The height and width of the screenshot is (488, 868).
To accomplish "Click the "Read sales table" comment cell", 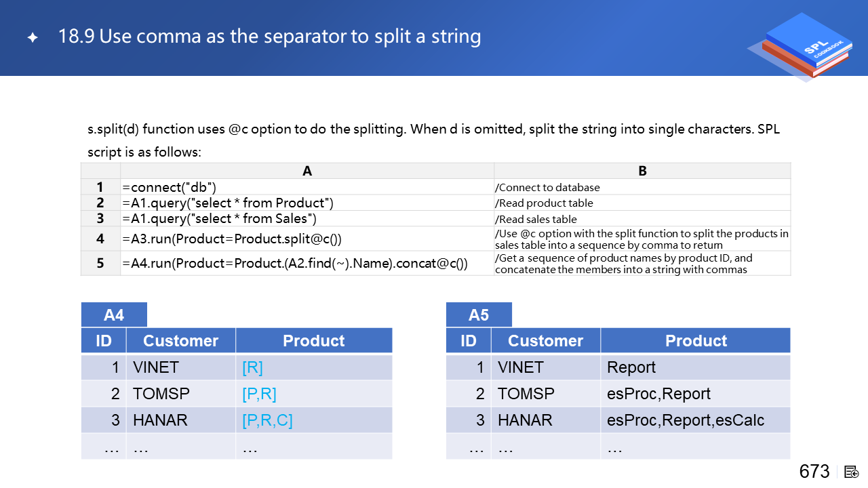I will [x=536, y=219].
